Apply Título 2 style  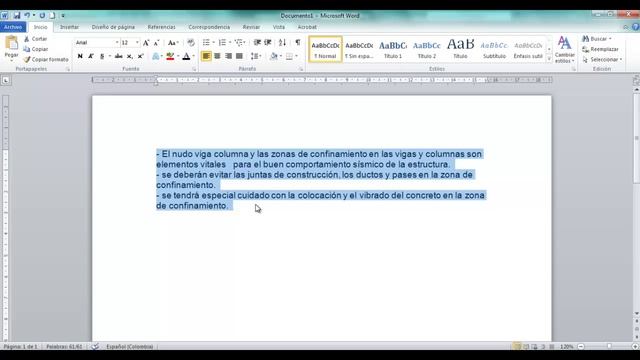(x=427, y=49)
